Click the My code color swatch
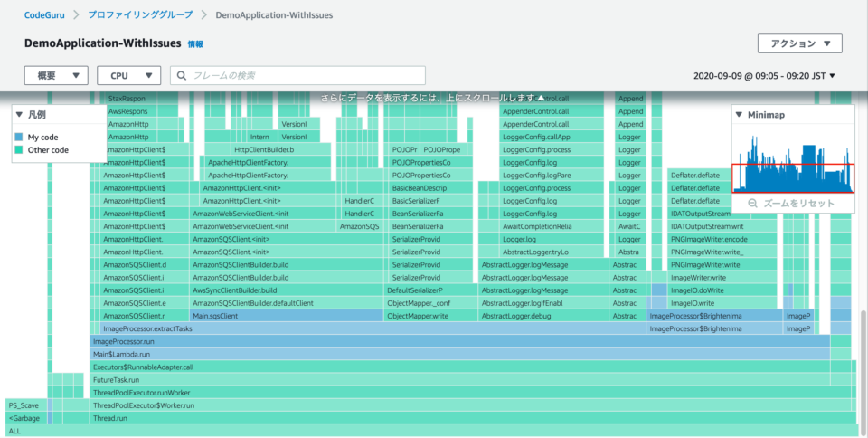The width and height of the screenshot is (868, 438). (x=19, y=137)
